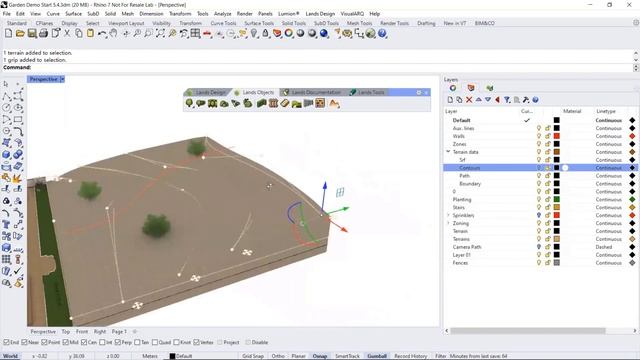This screenshot has height=360, width=640.
Task: Select the Pan hand tool
Action: [113, 33]
